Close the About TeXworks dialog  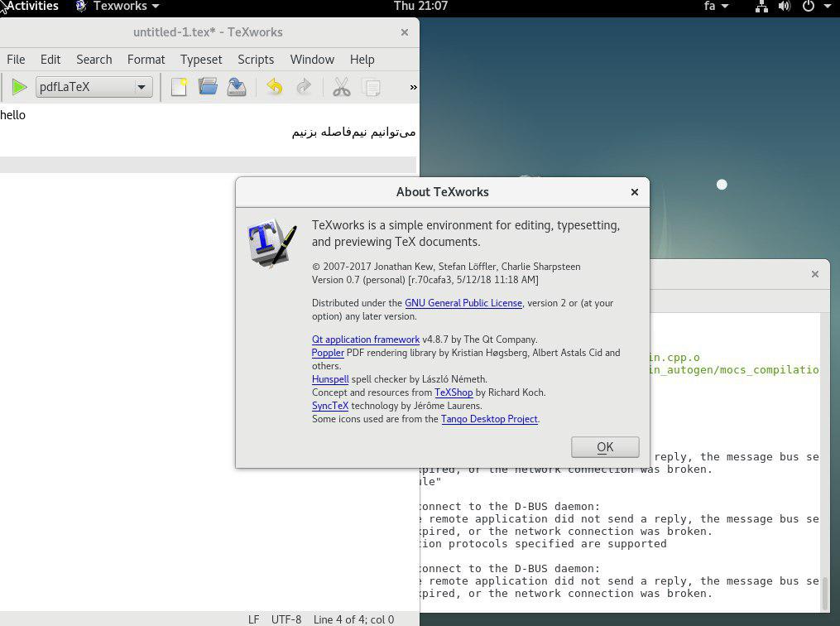pos(634,192)
